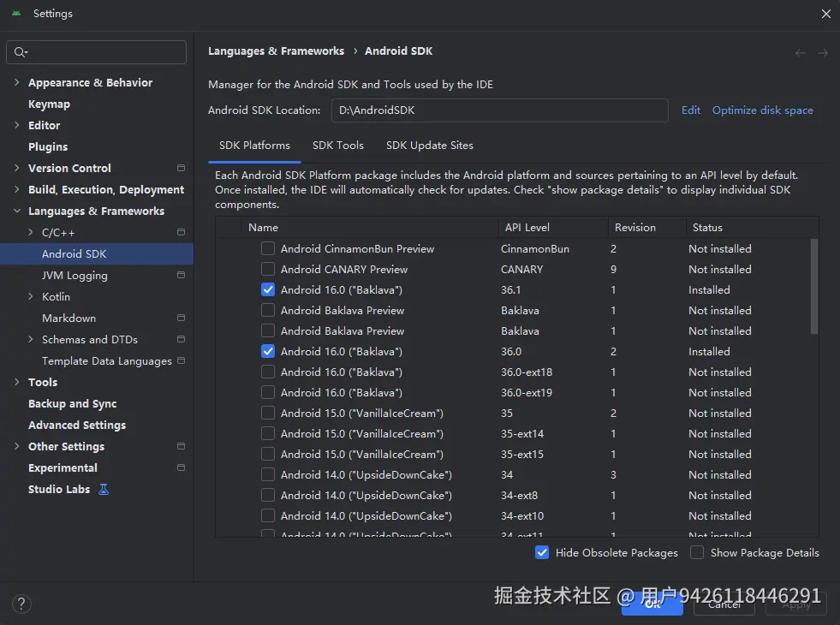Open Advanced Settings page
Screen dimensions: 840x625
tap(77, 426)
